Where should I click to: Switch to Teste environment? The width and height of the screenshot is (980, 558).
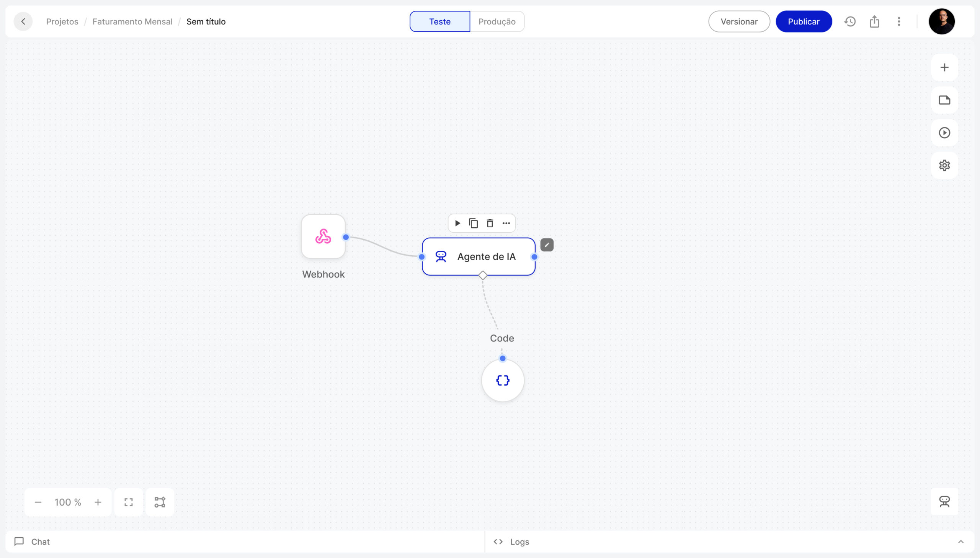[x=439, y=21]
